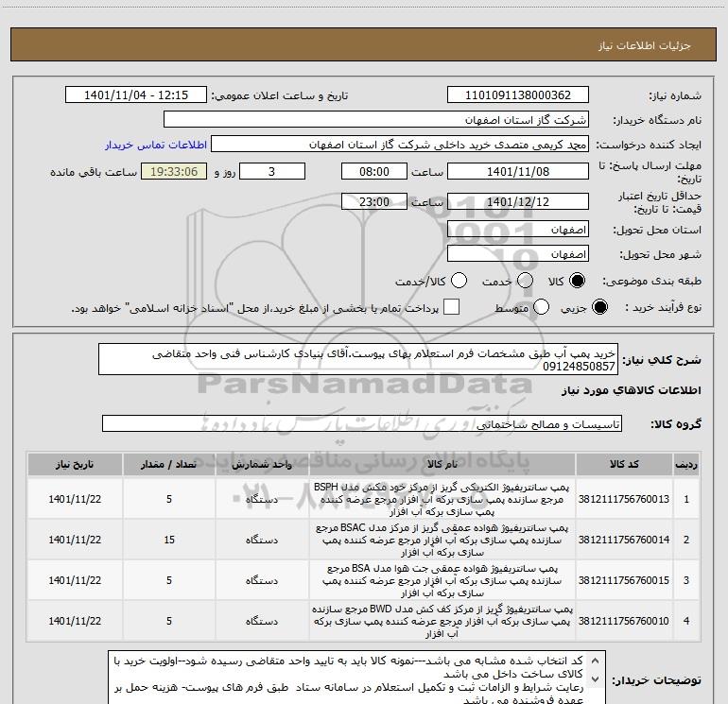Click the remaining time field 19:33:06

click(x=174, y=172)
